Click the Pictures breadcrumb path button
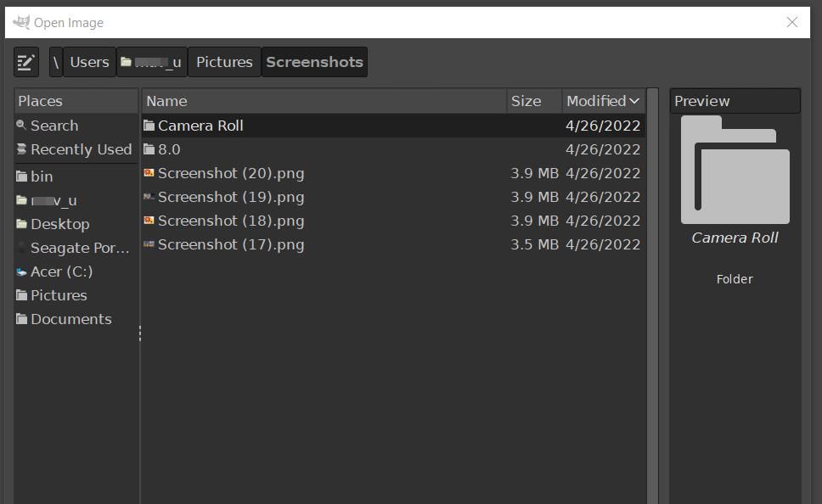 click(x=224, y=62)
